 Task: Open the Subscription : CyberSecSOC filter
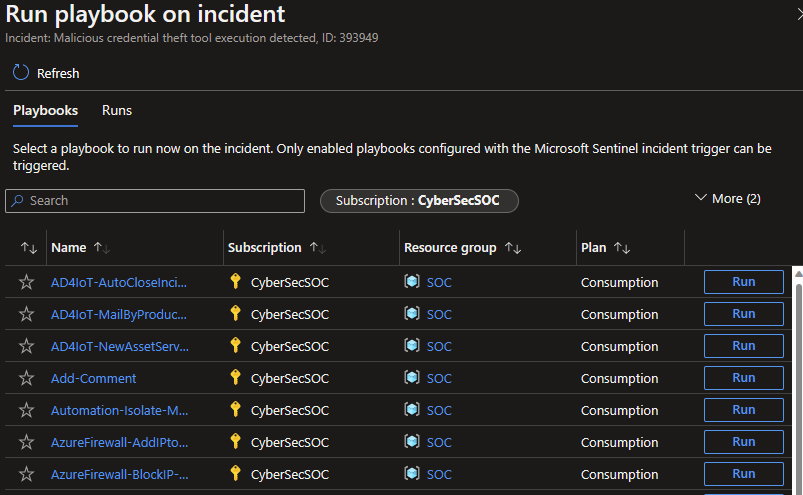419,201
